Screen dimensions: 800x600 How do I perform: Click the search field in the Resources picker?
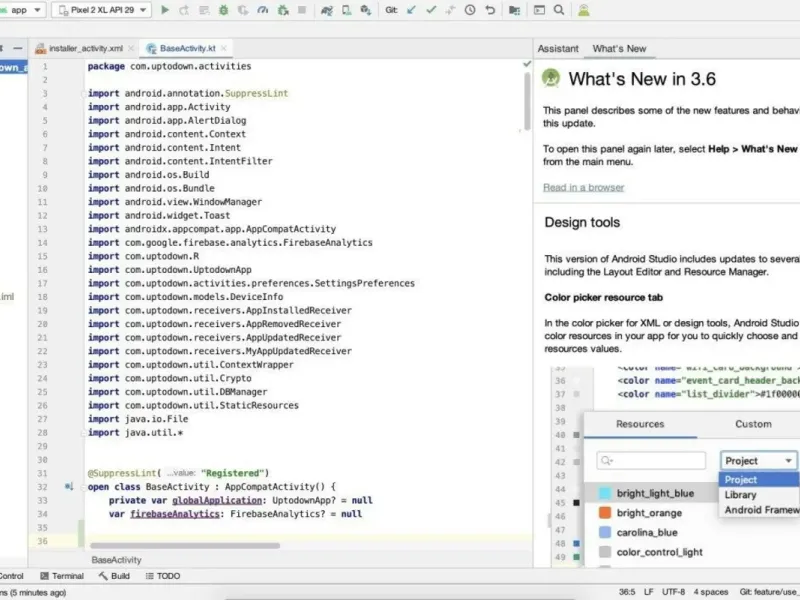(x=651, y=461)
